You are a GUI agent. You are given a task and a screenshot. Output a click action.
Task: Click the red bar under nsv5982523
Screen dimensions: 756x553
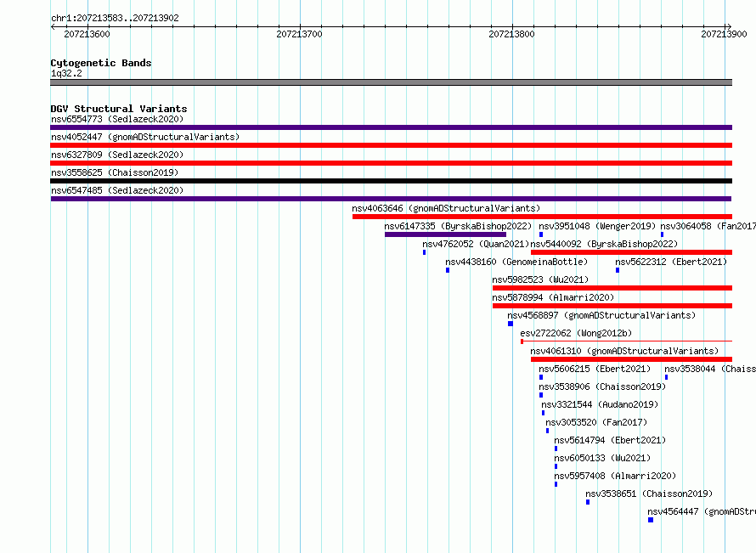612,288
